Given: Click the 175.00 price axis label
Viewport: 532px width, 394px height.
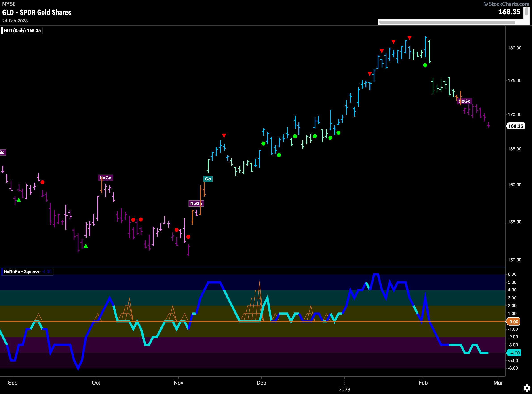Looking at the screenshot, I should click(515, 81).
